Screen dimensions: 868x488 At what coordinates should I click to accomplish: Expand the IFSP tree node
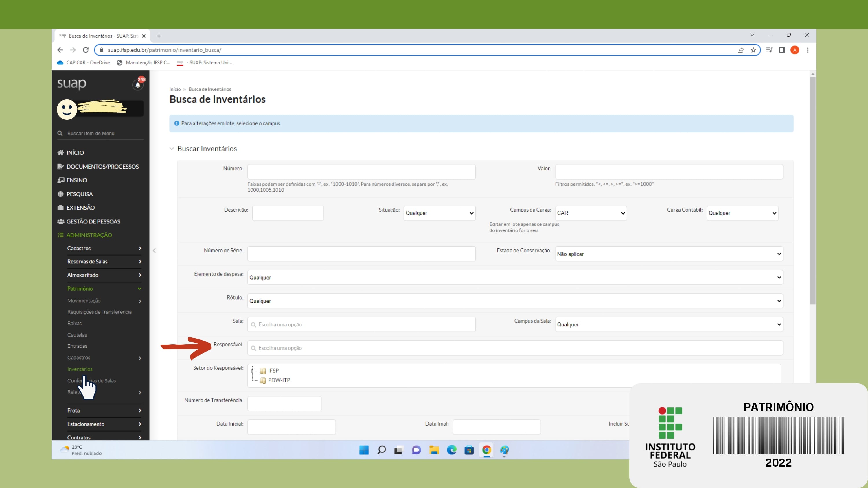(x=252, y=371)
